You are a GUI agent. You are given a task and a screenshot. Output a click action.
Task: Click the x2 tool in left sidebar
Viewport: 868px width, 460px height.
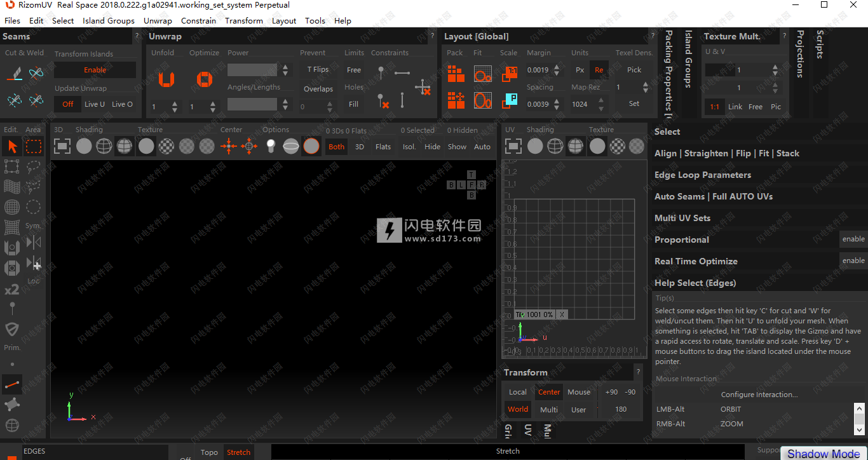[11, 290]
